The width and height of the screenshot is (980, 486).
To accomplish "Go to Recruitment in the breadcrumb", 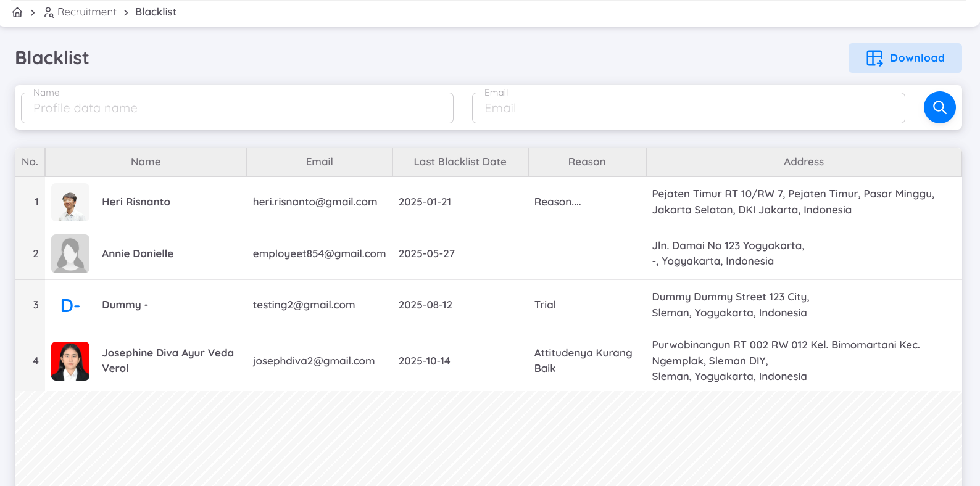I will pyautogui.click(x=86, y=12).
